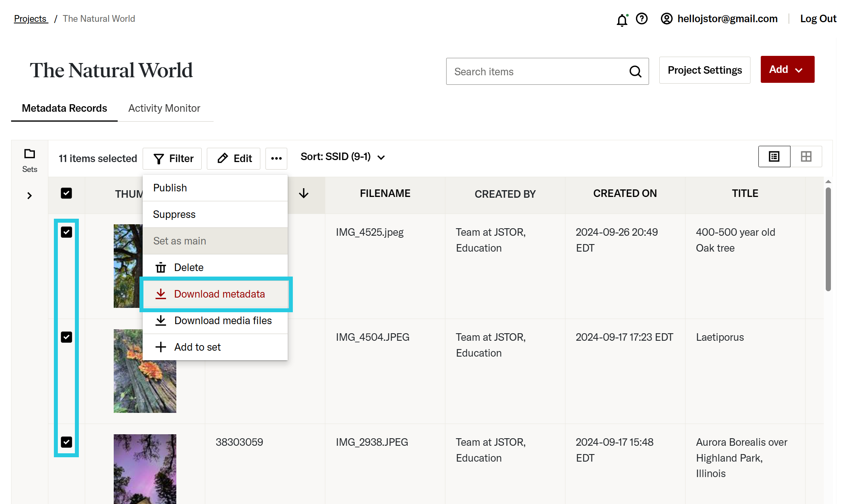The width and height of the screenshot is (842, 504).
Task: Open the oak tree thumbnail
Action: coord(128,266)
